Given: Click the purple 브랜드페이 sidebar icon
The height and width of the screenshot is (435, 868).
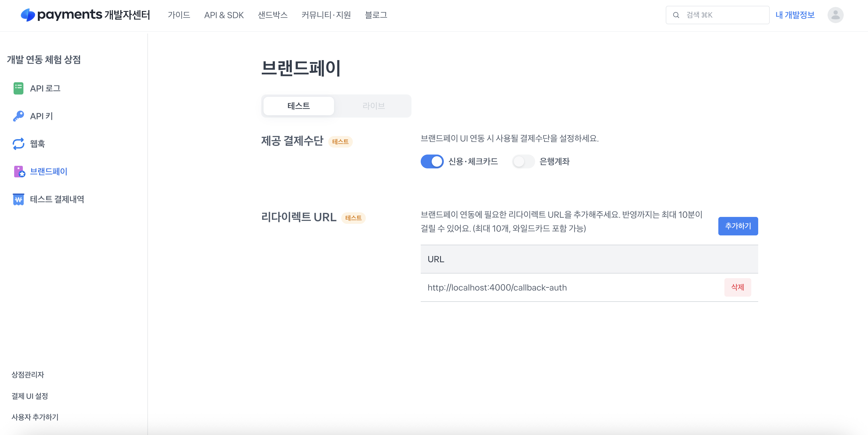Looking at the screenshot, I should (x=19, y=172).
